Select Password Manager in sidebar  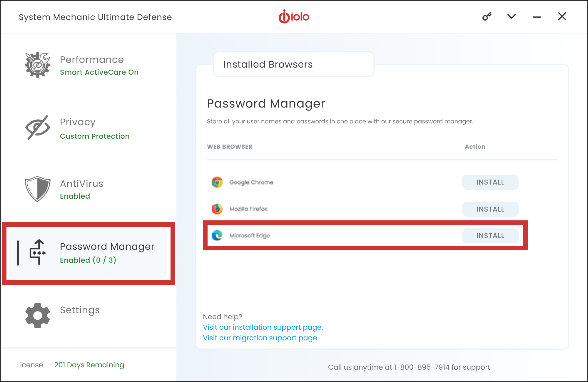coord(88,253)
